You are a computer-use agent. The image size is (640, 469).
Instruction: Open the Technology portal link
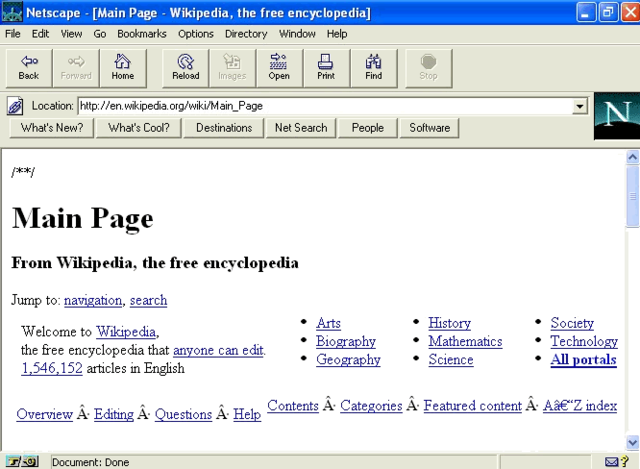(x=584, y=341)
